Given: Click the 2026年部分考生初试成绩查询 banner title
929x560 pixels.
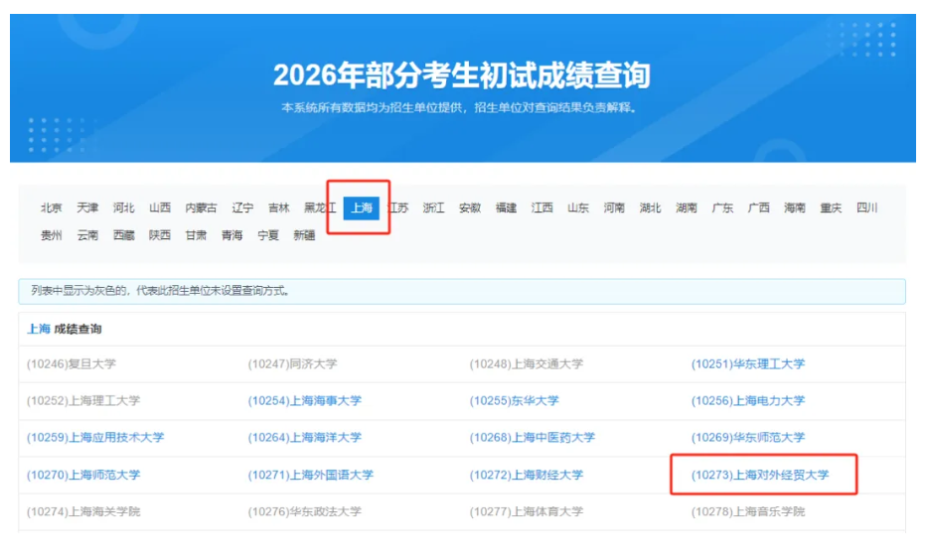Looking at the screenshot, I should [462, 75].
